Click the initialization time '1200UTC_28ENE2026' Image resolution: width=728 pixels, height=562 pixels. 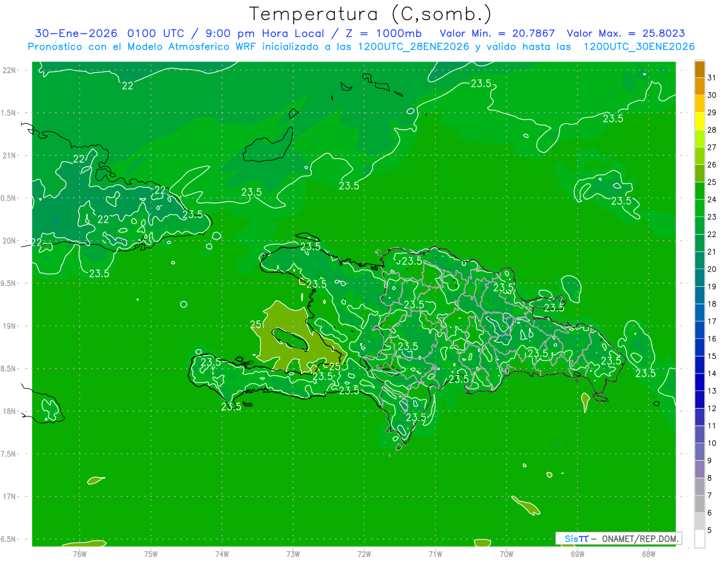414,47
